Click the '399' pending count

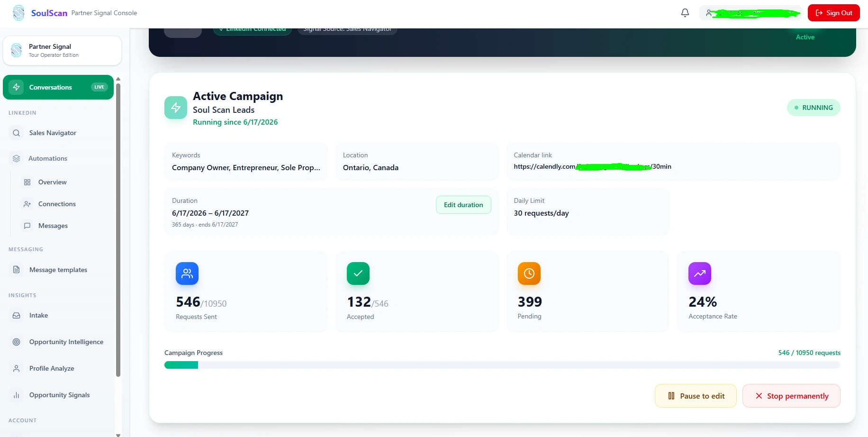(530, 302)
